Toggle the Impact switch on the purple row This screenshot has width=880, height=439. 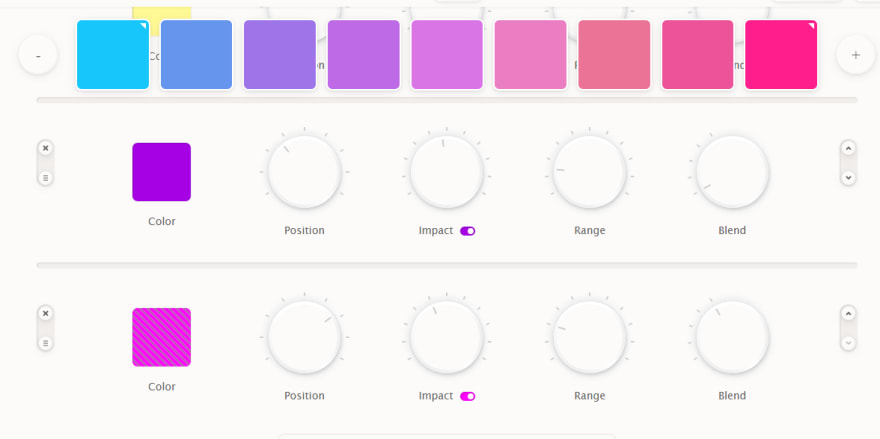point(468,231)
